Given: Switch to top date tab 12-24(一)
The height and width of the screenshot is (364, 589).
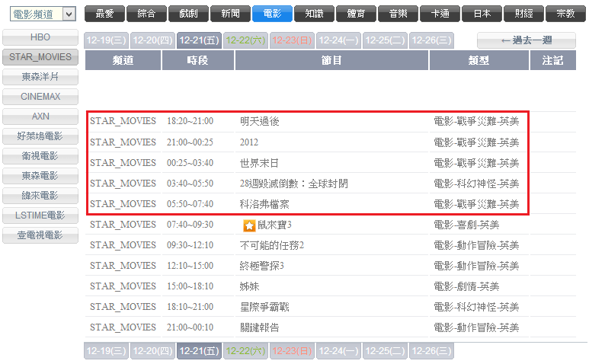Looking at the screenshot, I should [x=339, y=40].
